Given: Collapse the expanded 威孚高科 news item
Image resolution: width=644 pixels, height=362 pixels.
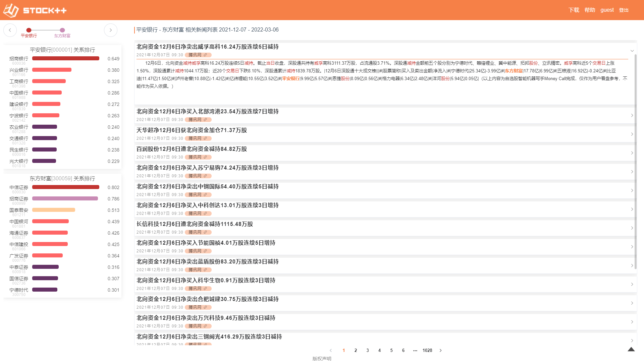Looking at the screenshot, I should click(x=632, y=51).
